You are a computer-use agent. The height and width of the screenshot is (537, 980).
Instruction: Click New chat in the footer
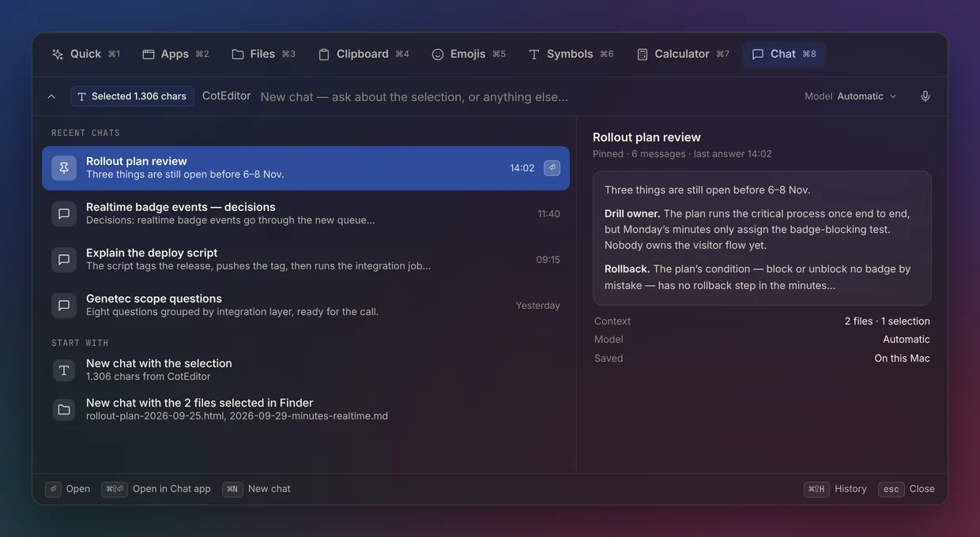point(257,489)
